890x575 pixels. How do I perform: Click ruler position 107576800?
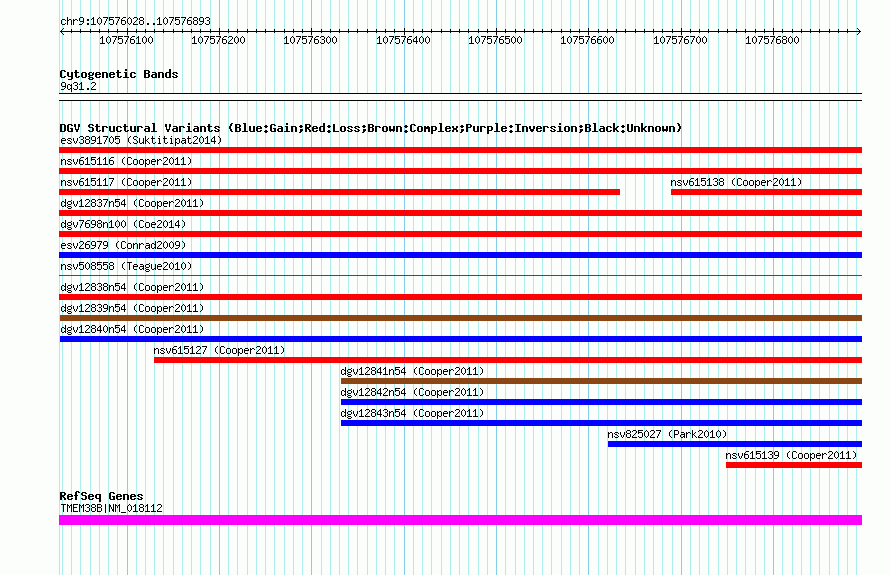pos(772,40)
